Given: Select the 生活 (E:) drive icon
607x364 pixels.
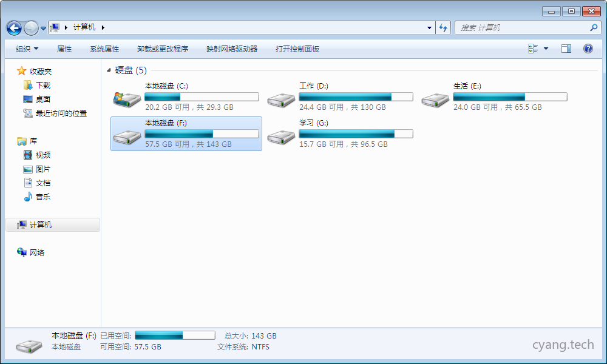Looking at the screenshot, I should (x=435, y=98).
